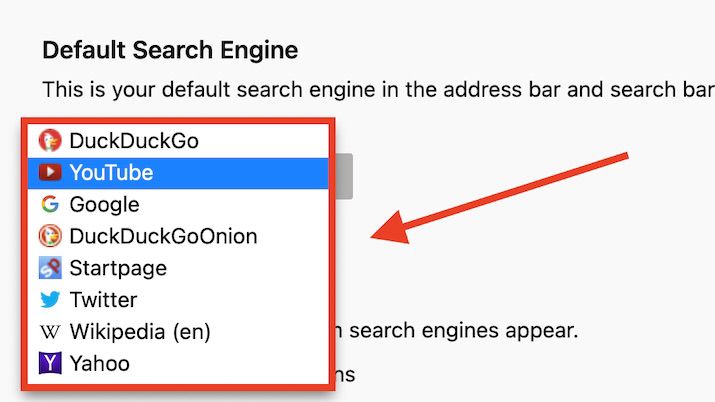715x402 pixels.
Task: Click the Twitter bird icon
Action: click(49, 300)
